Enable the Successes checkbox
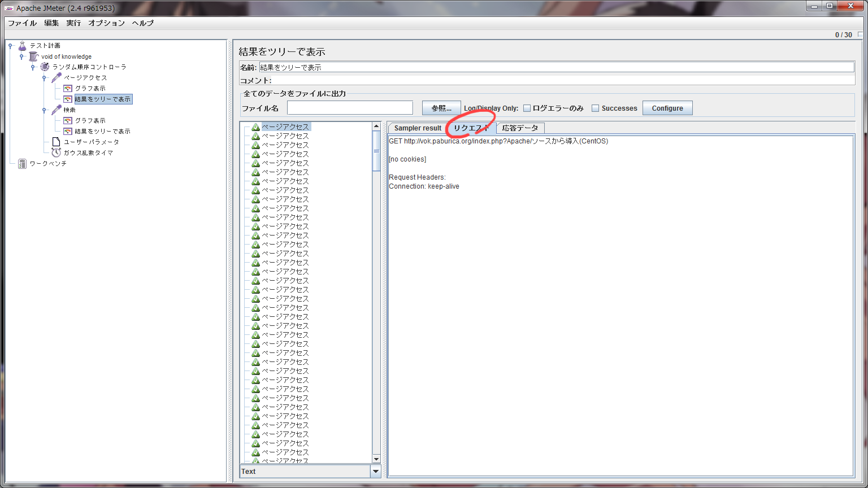 [595, 108]
